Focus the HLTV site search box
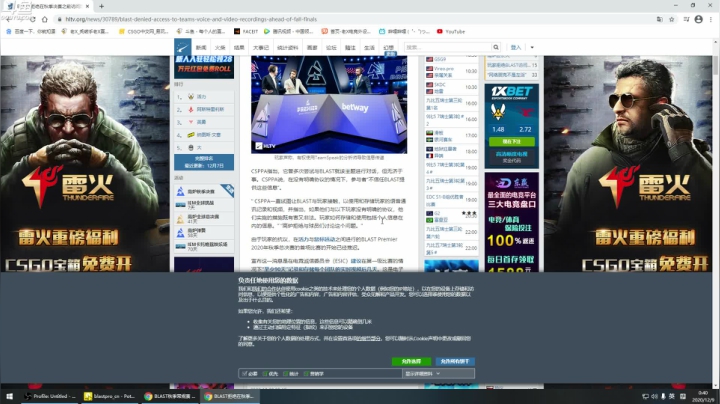Screen dimensions: 720x404 tap(448, 47)
